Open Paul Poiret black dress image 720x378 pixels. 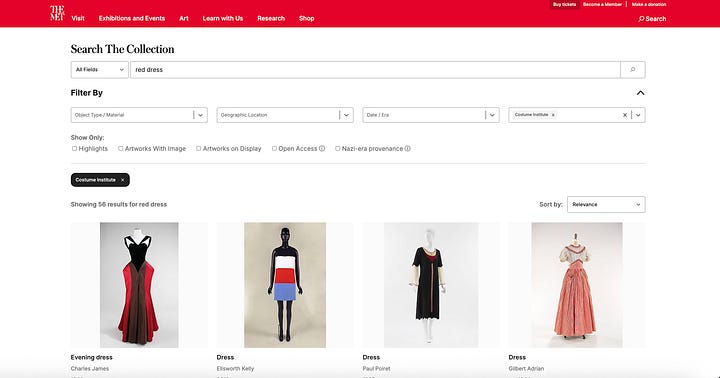coord(431,285)
